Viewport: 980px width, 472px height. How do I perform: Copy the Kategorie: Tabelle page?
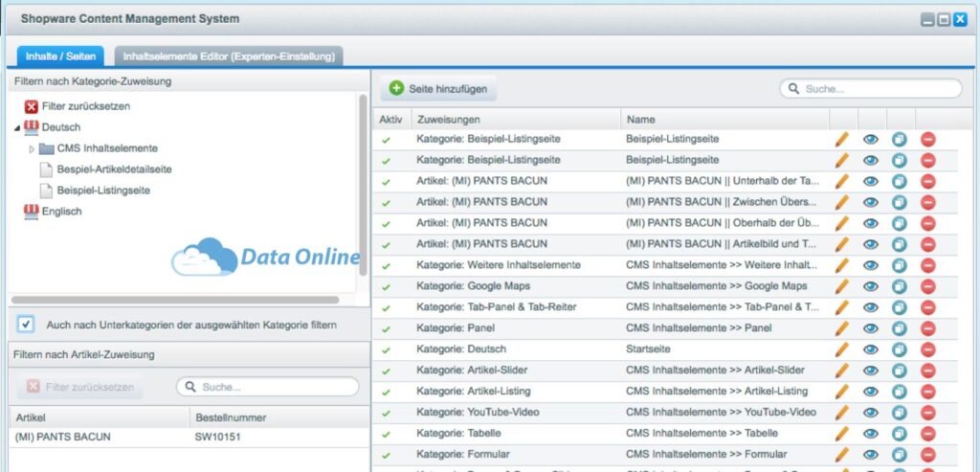pos(900,434)
